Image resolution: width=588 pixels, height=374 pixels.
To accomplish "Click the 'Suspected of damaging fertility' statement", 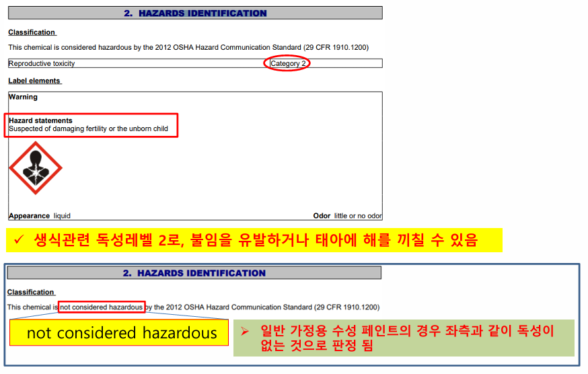I will 88,128.
